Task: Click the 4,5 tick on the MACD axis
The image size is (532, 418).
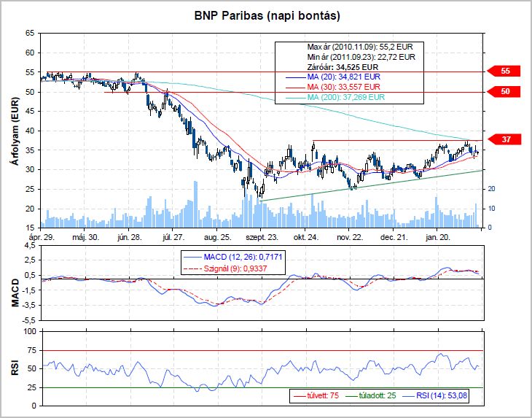Action: tap(29, 246)
